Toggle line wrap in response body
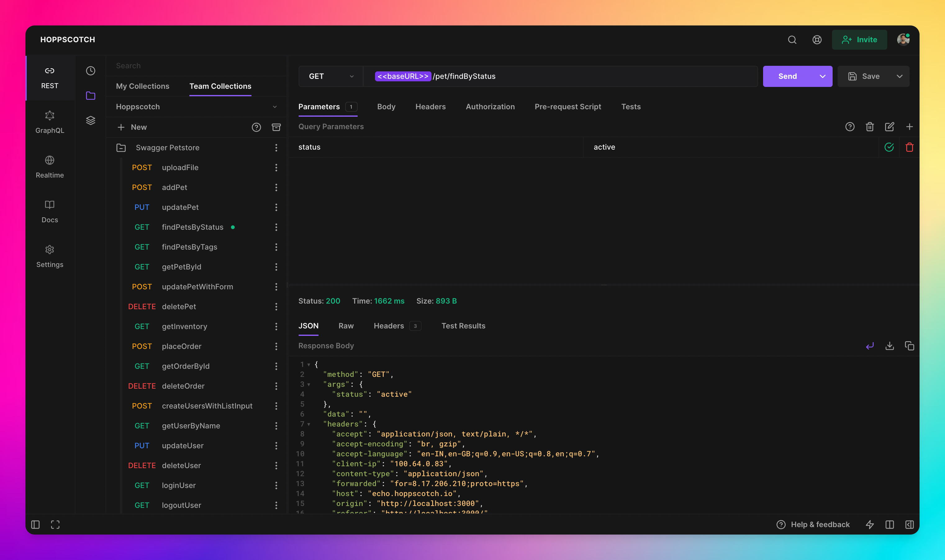 (x=870, y=346)
